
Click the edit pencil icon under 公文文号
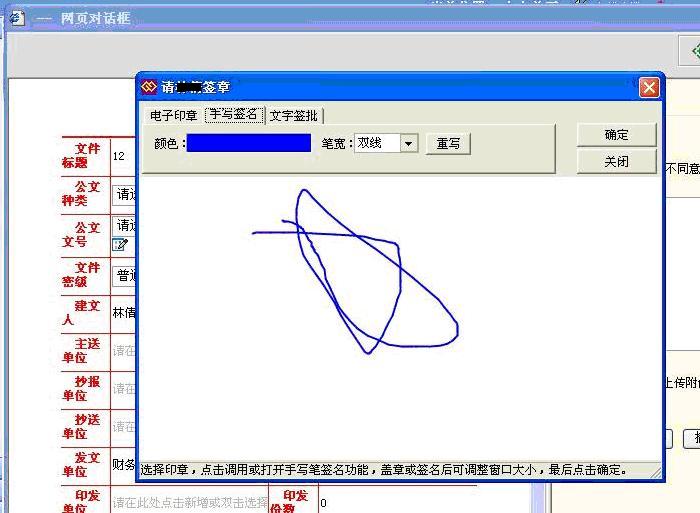tap(120, 243)
